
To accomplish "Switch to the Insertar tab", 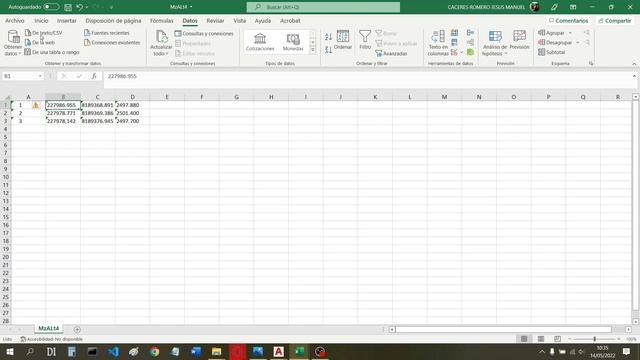I will (x=67, y=20).
